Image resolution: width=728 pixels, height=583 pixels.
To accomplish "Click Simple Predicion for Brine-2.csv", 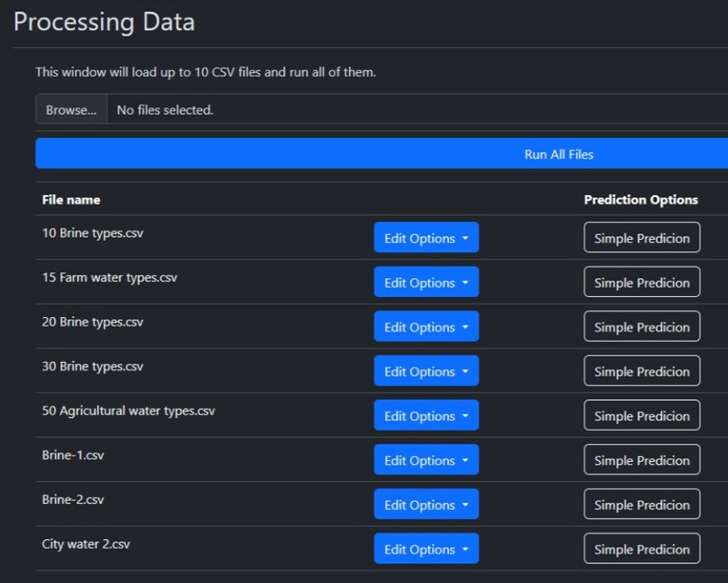I will [642, 504].
